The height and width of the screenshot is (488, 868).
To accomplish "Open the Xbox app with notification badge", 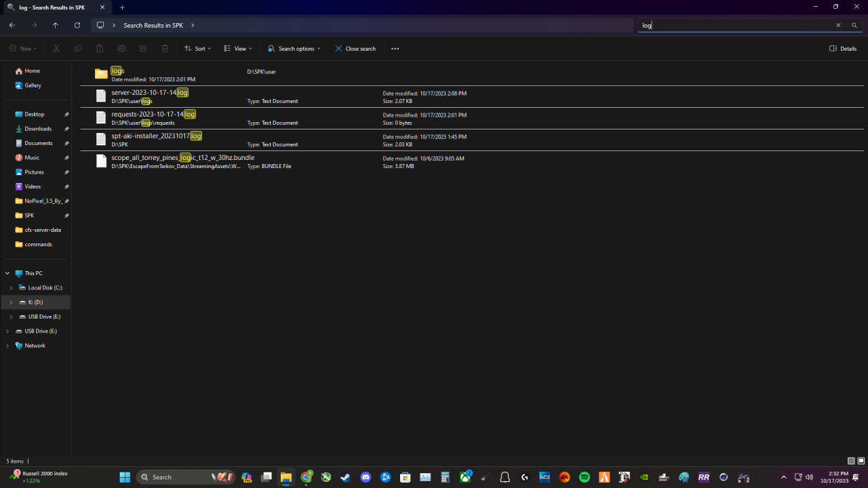I will click(466, 477).
